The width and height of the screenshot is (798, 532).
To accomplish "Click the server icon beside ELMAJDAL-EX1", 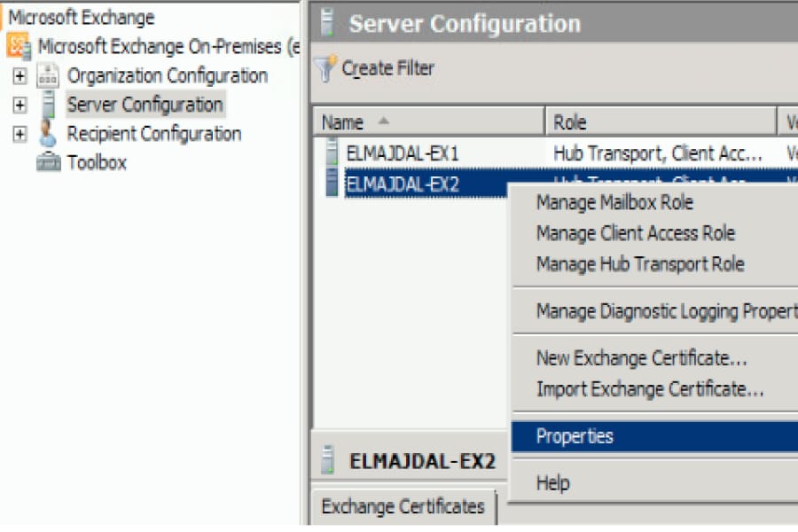I will coord(332,152).
